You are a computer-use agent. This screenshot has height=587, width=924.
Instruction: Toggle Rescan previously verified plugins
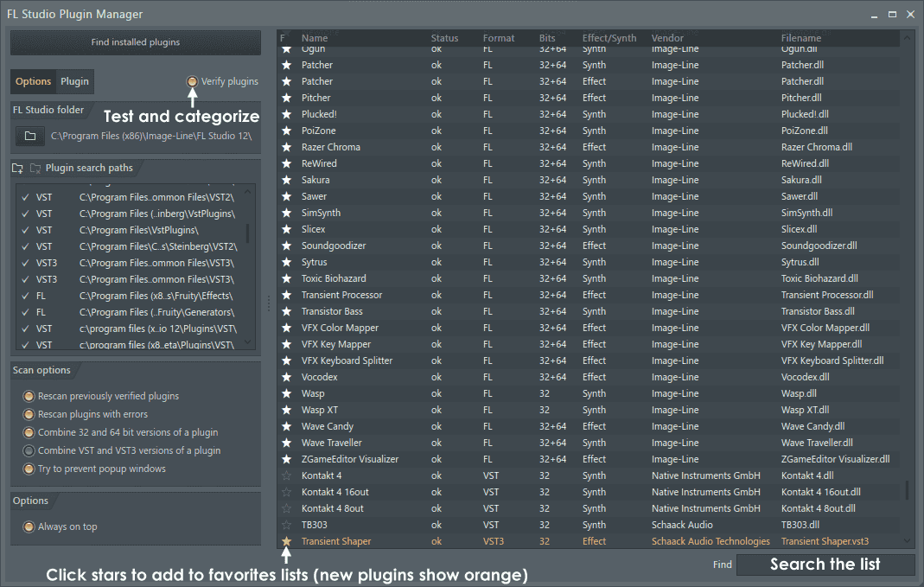point(29,396)
